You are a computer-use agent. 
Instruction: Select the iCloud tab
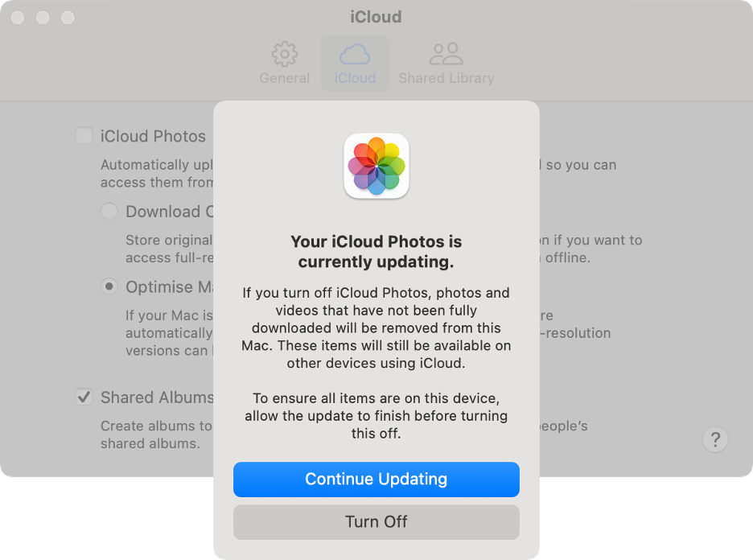pos(355,64)
